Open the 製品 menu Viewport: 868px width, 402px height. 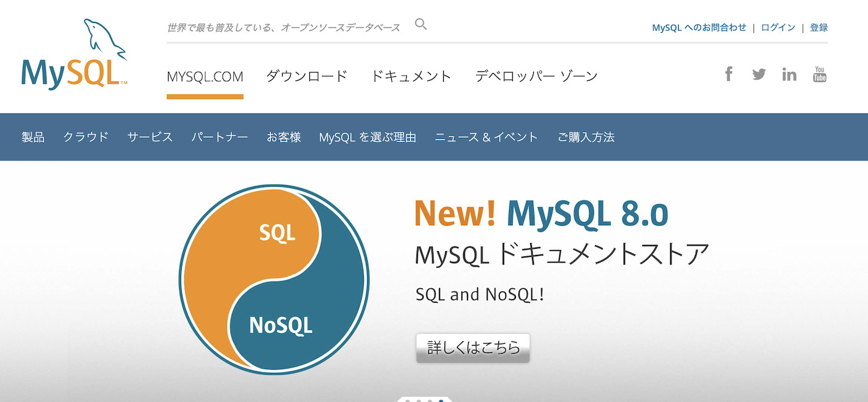click(x=32, y=136)
